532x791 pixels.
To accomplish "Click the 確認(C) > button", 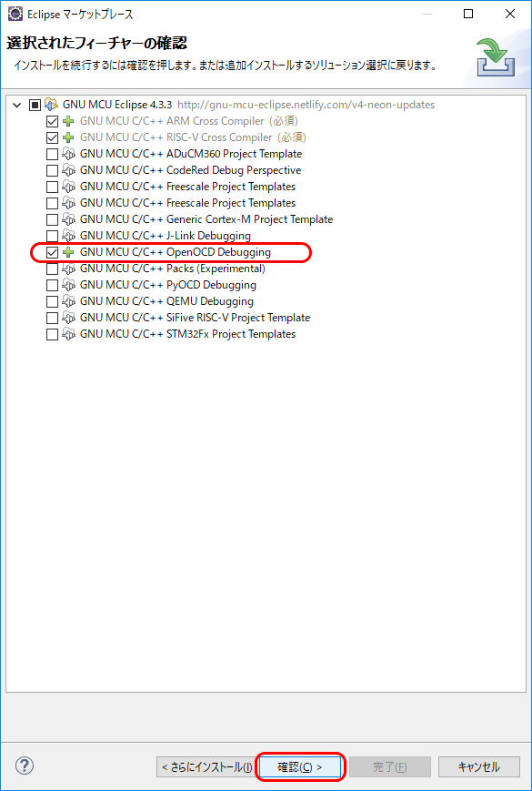I will (x=300, y=767).
